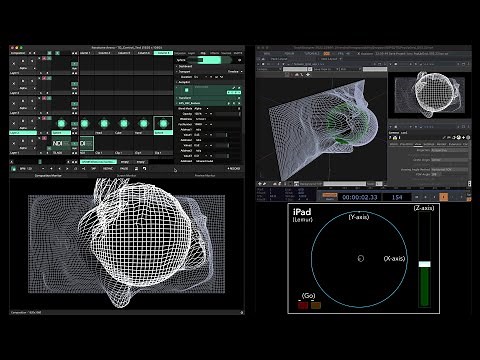480x360 pixels.
Task: Open Layer 5 Alpha blend mode dropdown
Action: (27, 68)
